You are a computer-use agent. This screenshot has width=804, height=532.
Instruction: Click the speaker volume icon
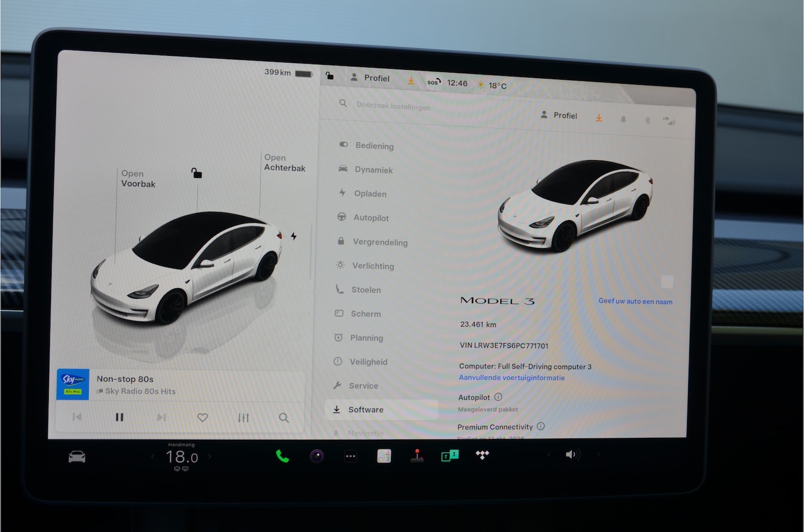(x=572, y=454)
